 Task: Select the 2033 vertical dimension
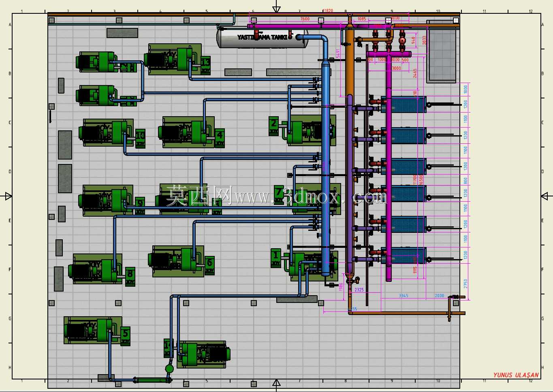[424, 40]
